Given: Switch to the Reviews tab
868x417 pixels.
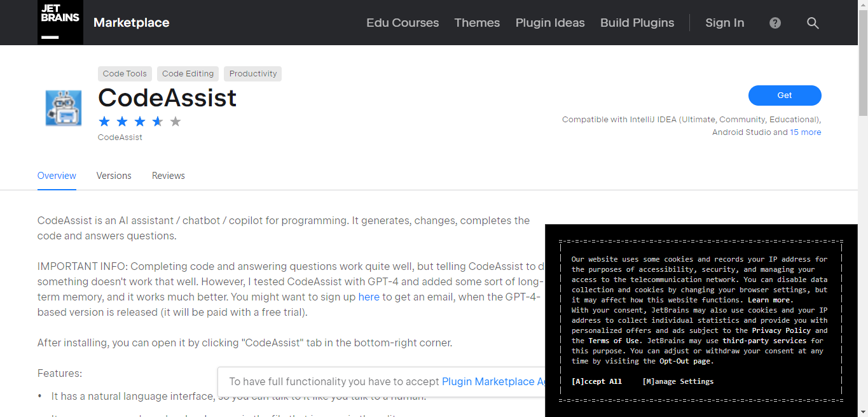Looking at the screenshot, I should click(169, 176).
